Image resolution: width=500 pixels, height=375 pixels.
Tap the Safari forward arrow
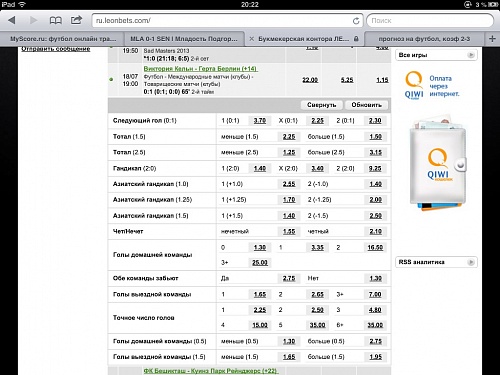[33, 20]
